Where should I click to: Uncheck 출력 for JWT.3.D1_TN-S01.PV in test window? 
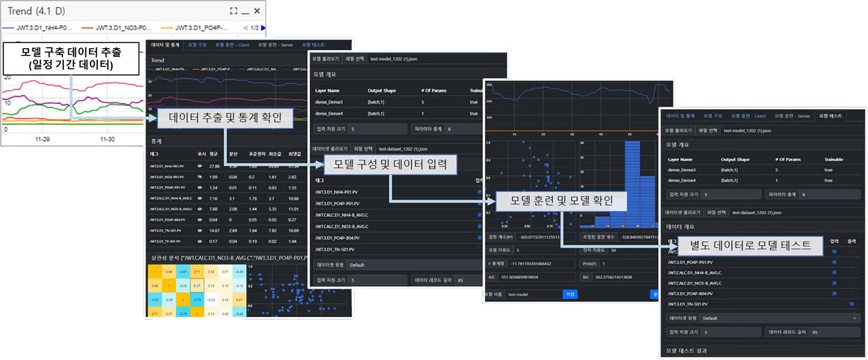click(852, 304)
